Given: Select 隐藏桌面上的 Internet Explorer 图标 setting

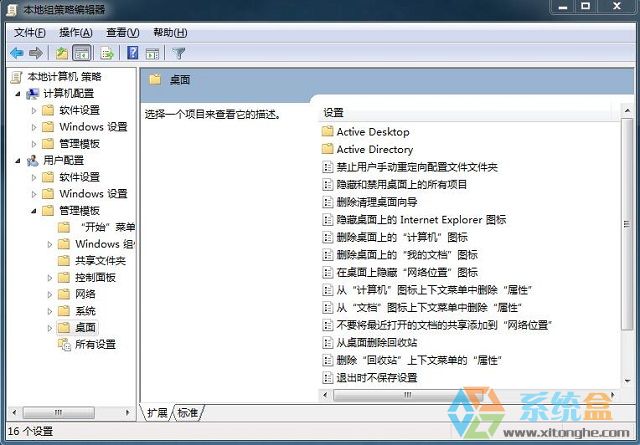Looking at the screenshot, I should pyautogui.click(x=414, y=220).
